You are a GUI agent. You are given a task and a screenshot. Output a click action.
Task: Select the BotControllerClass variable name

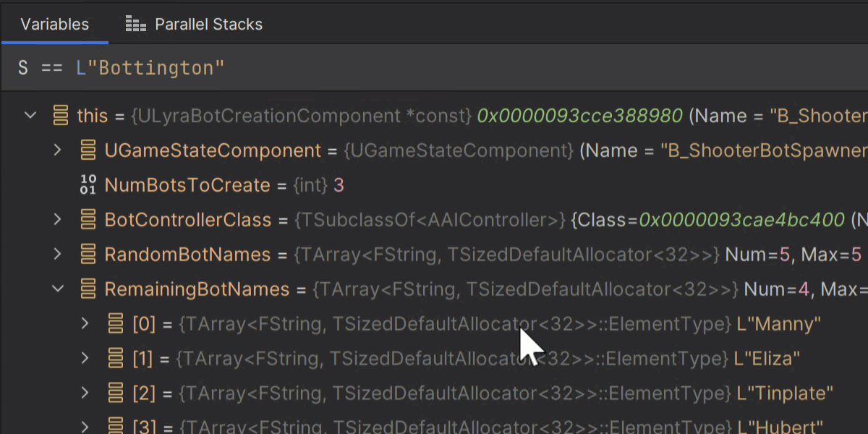point(188,220)
